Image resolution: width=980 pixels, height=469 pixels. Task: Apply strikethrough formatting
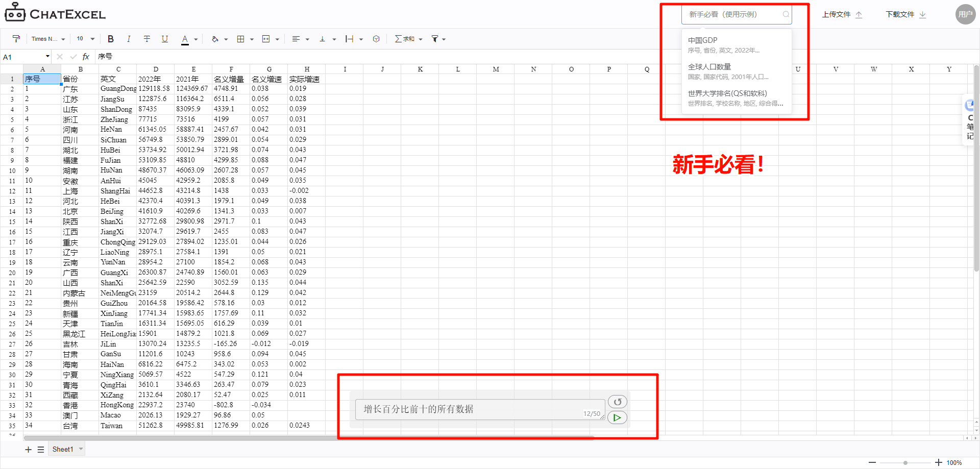coord(147,39)
